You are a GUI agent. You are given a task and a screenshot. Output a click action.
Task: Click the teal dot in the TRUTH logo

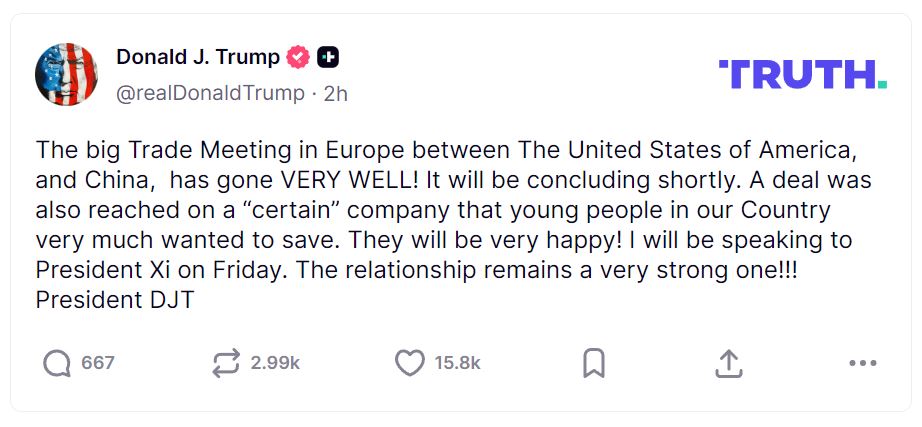pyautogui.click(x=882, y=85)
